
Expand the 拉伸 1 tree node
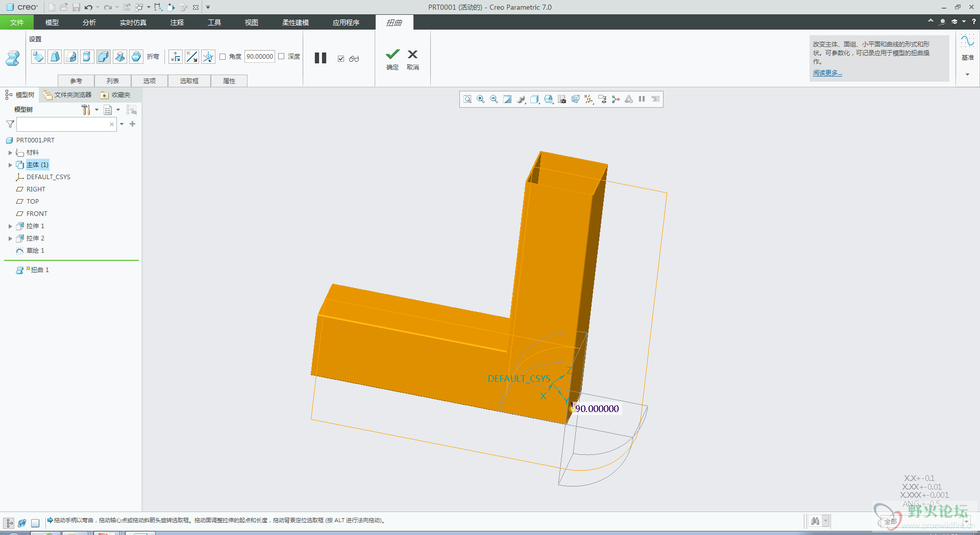click(10, 226)
